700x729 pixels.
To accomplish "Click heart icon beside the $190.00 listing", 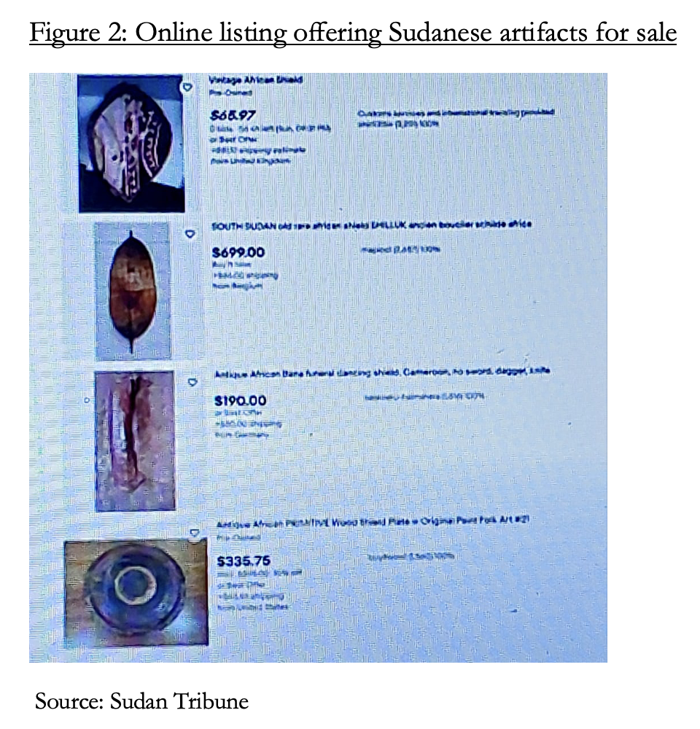I will (x=192, y=382).
